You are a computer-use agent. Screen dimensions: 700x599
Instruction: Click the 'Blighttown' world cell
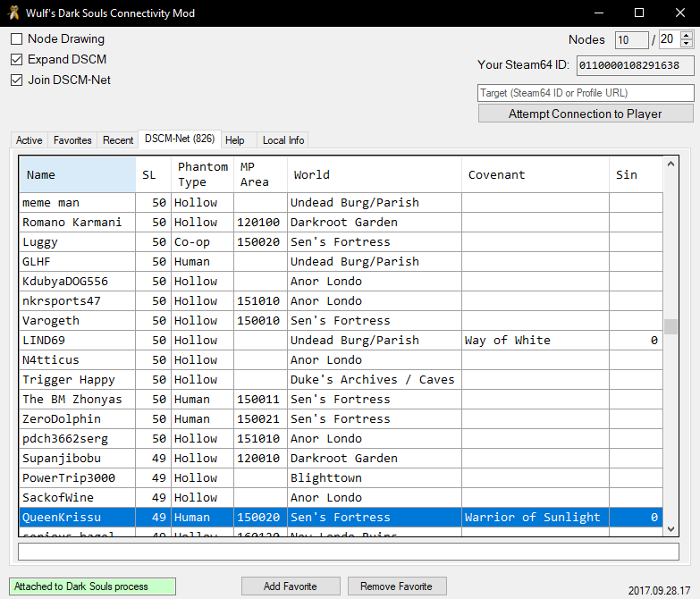(374, 477)
